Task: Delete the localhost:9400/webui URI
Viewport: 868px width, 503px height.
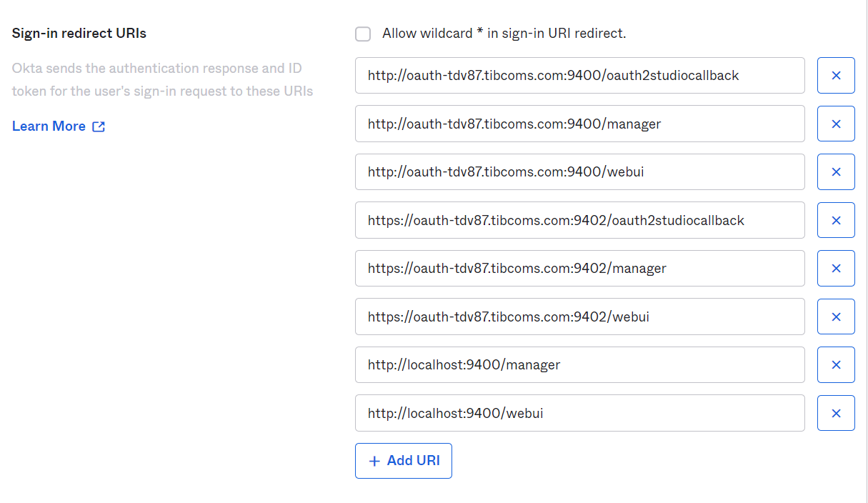Action: click(x=836, y=413)
